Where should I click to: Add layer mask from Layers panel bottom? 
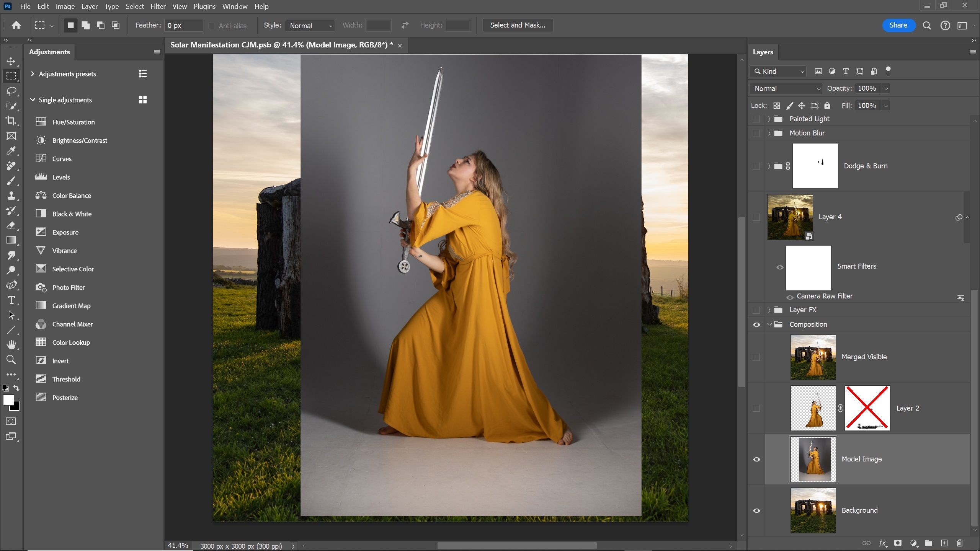[x=898, y=543]
